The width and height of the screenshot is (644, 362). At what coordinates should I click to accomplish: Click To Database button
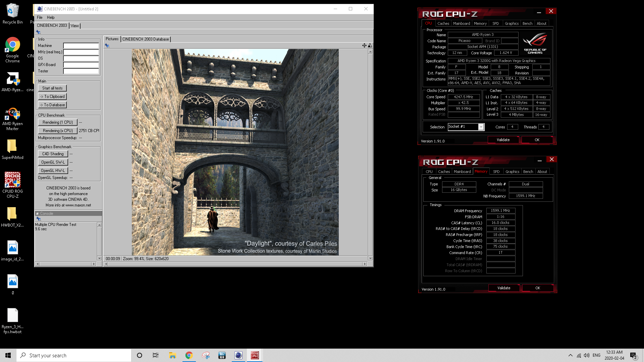pyautogui.click(x=52, y=105)
